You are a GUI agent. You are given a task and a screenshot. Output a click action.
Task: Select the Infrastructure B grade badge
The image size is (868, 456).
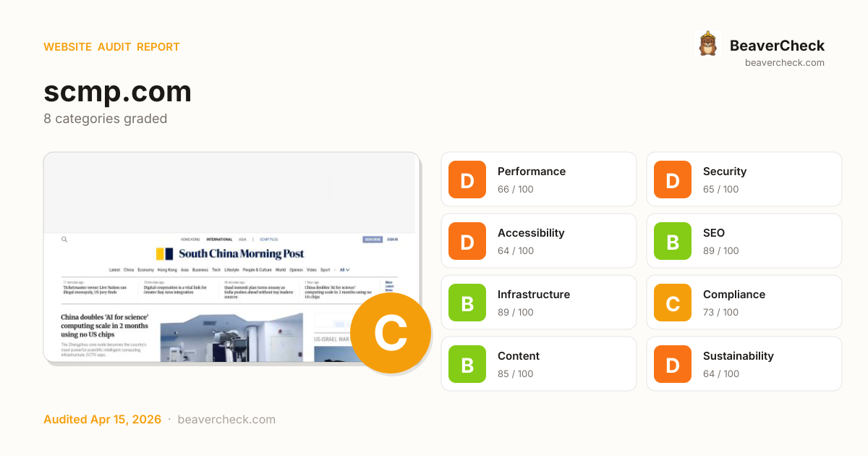467,303
